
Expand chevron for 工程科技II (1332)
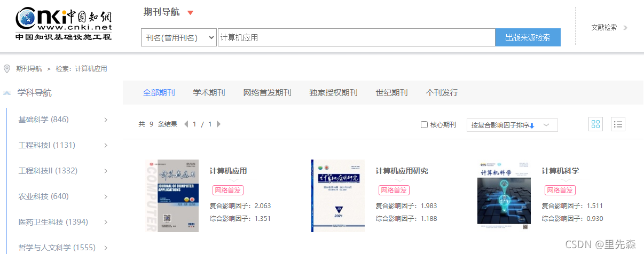coord(106,171)
